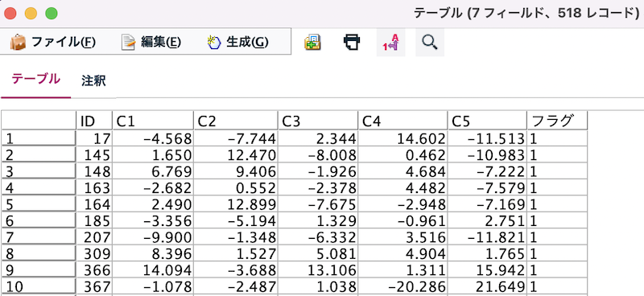
Task: Click the save/export table icon
Action: [x=312, y=42]
